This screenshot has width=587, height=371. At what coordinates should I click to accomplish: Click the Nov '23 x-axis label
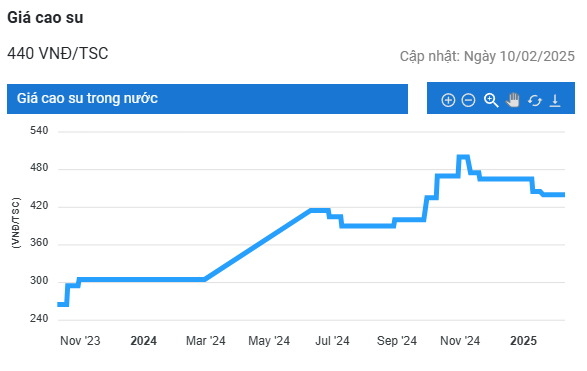(80, 341)
